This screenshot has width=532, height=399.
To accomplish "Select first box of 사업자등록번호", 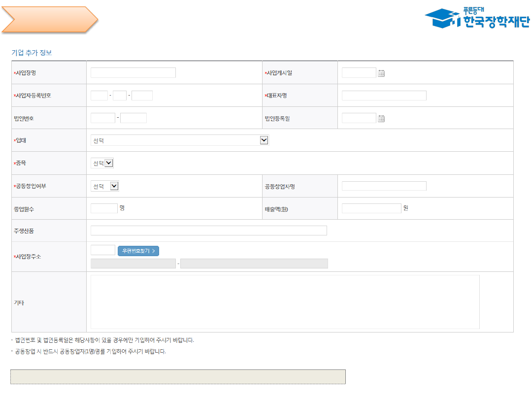I will pyautogui.click(x=99, y=96).
